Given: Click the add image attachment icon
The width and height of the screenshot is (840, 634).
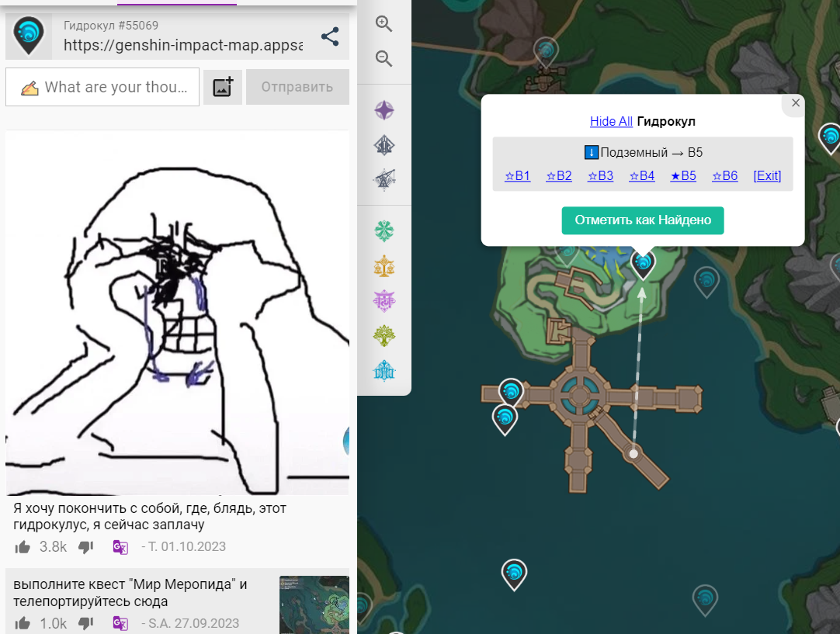Looking at the screenshot, I should pyautogui.click(x=223, y=87).
